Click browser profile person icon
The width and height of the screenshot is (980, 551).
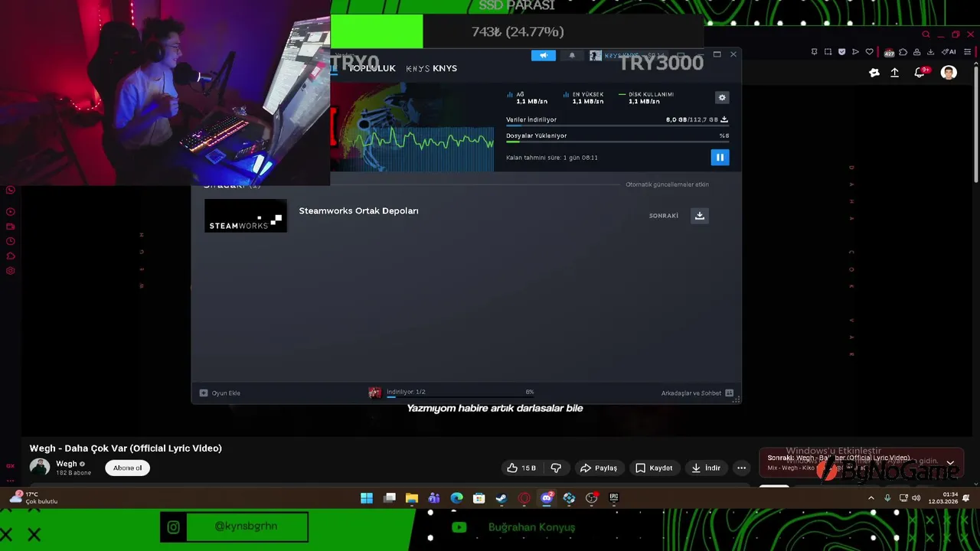(x=916, y=52)
